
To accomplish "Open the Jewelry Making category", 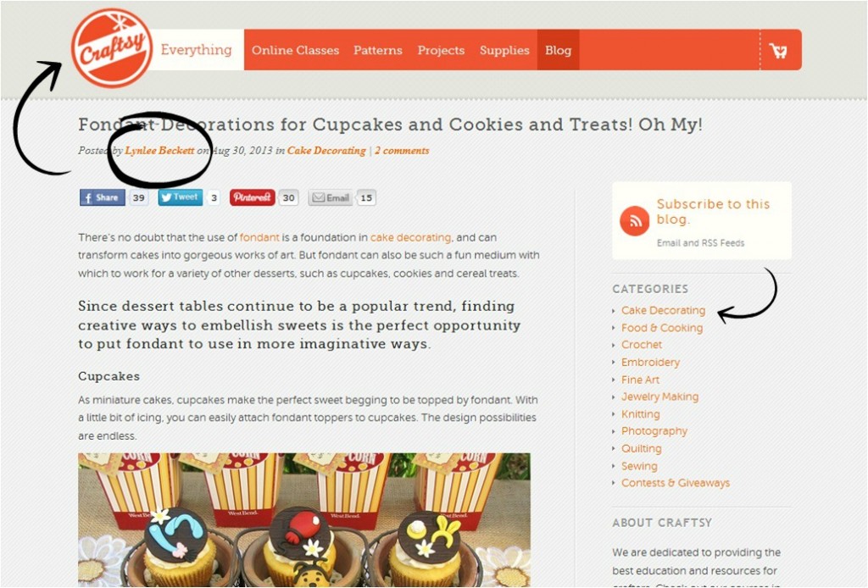I will pyautogui.click(x=659, y=397).
